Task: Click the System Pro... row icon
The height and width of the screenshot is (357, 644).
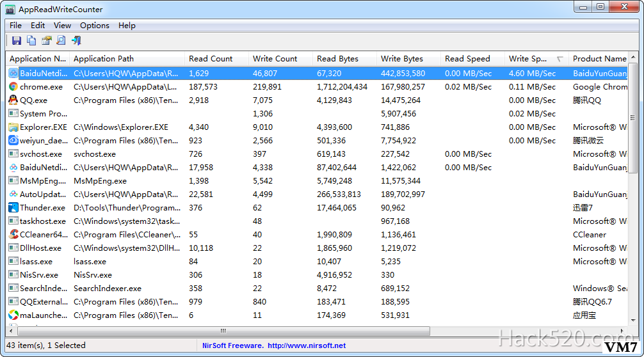Action: pyautogui.click(x=13, y=113)
